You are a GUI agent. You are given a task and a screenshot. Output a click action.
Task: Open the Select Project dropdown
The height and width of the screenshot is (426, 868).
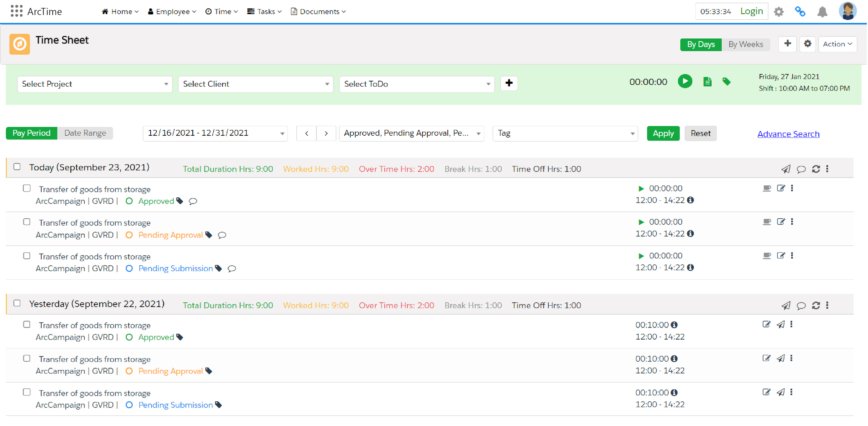click(x=94, y=84)
